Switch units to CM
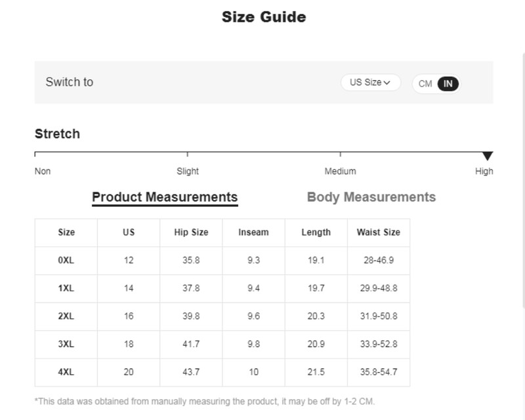This screenshot has height=420, width=525. pos(425,84)
